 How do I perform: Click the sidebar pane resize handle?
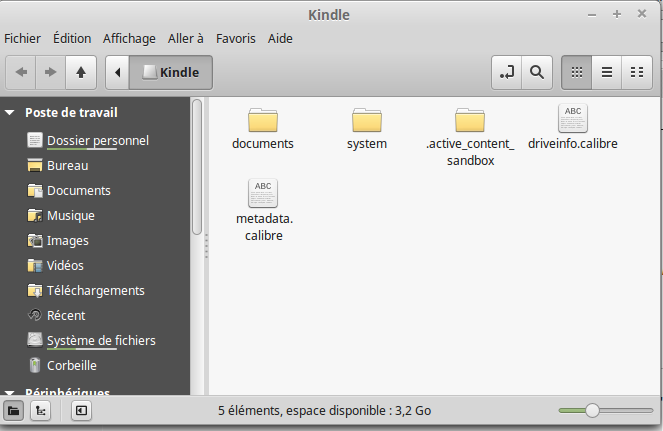click(206, 246)
